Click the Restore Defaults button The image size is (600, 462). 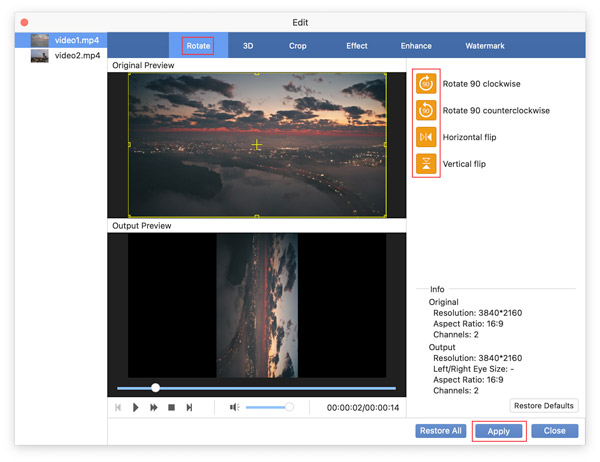point(544,406)
